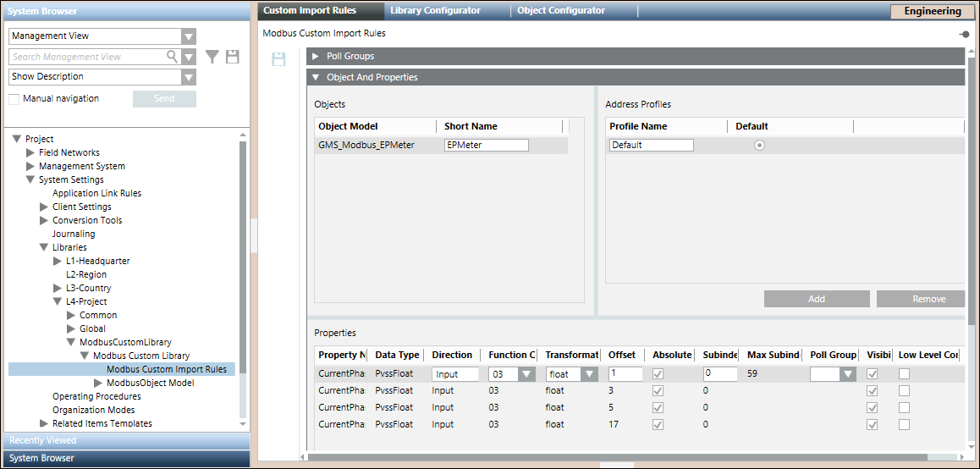This screenshot has width=980, height=469.
Task: Click the magnifier icon in the search field
Action: (172, 57)
